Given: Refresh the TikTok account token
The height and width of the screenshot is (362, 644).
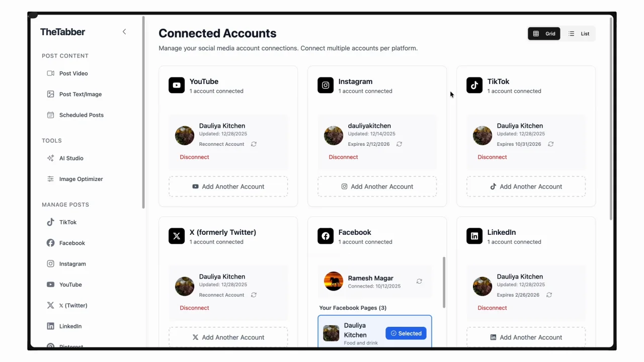Looking at the screenshot, I should [550, 144].
